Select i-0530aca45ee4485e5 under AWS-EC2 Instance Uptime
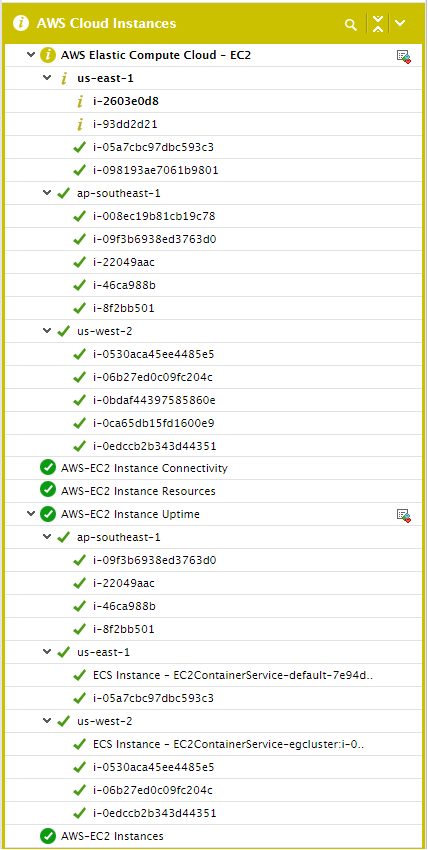The image size is (428, 850). pos(153,767)
